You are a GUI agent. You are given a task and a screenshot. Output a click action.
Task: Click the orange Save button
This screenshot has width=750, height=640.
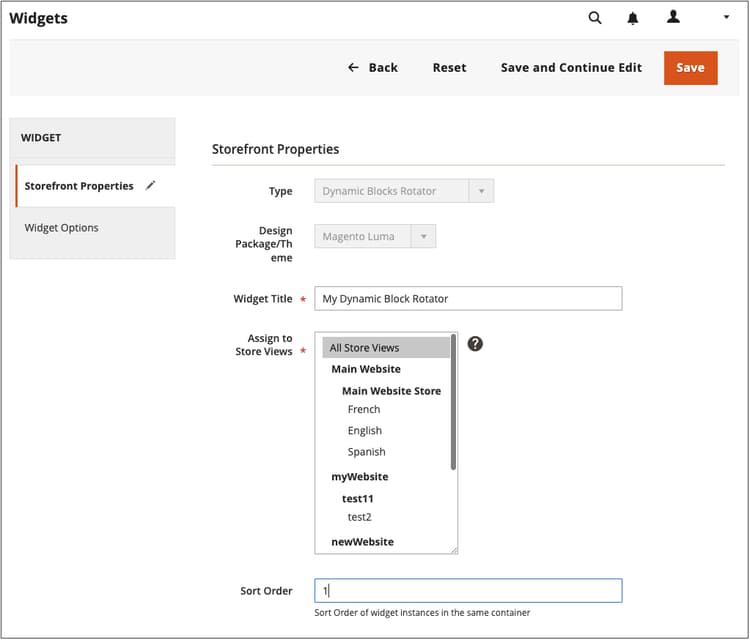pos(690,68)
